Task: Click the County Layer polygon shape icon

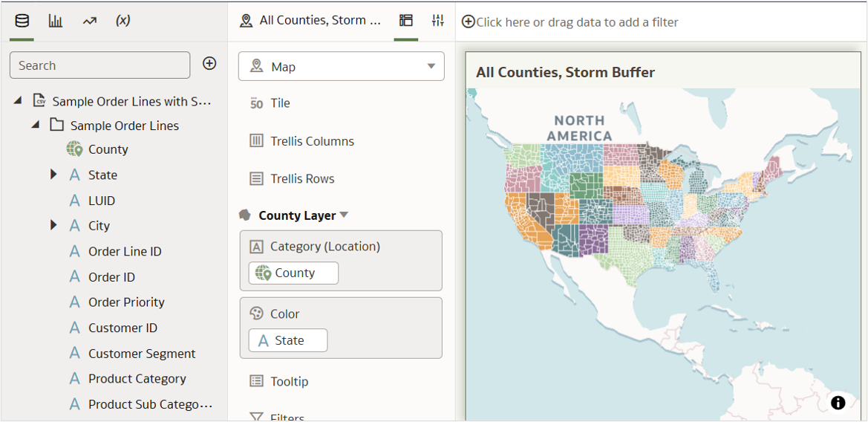Action: 245,215
